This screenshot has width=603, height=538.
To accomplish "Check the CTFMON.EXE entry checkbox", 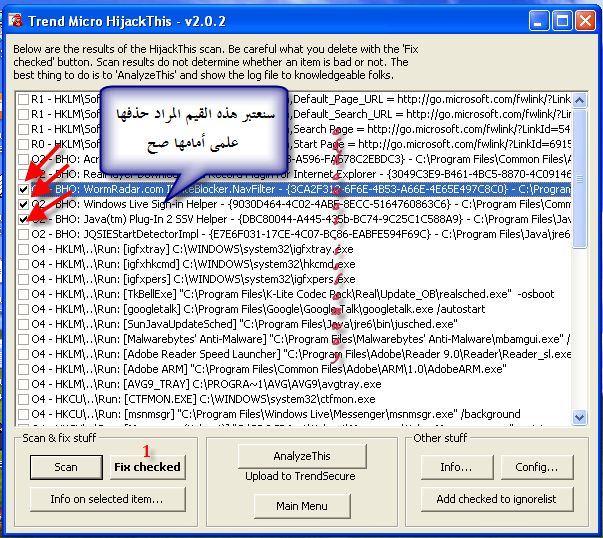I will point(23,399).
